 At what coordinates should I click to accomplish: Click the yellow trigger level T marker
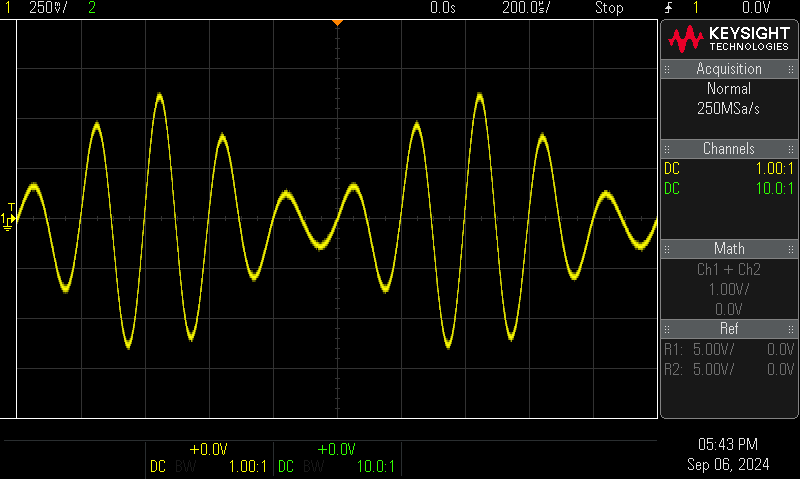pos(11,207)
